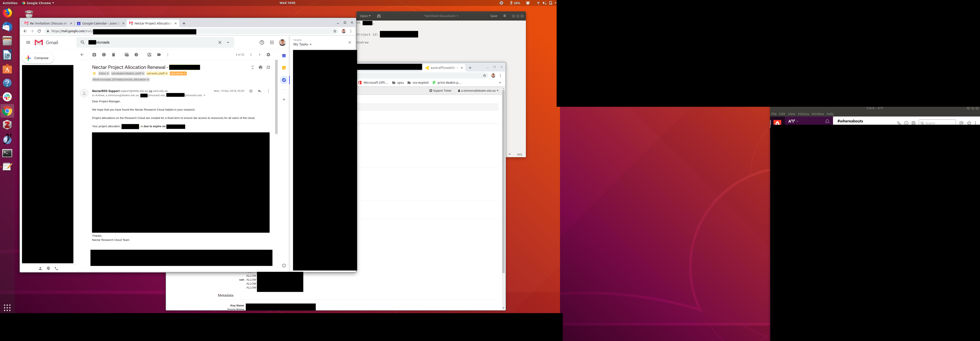Snooze the email with clock icon
Screen dimensions: 980x341
(136, 55)
